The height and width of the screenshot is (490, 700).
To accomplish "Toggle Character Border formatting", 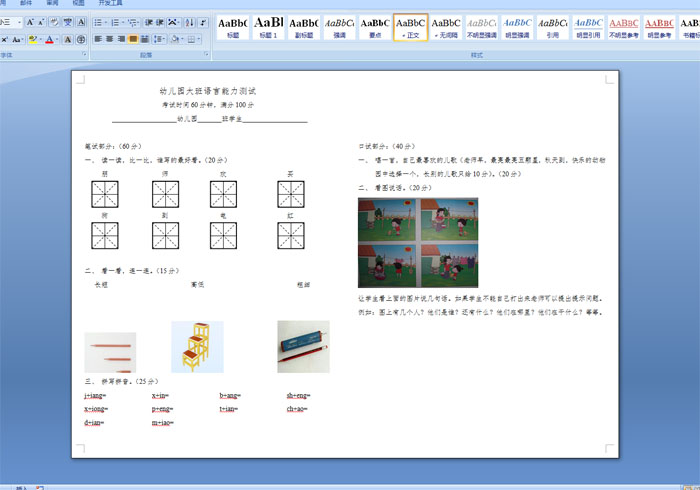I will point(81,22).
